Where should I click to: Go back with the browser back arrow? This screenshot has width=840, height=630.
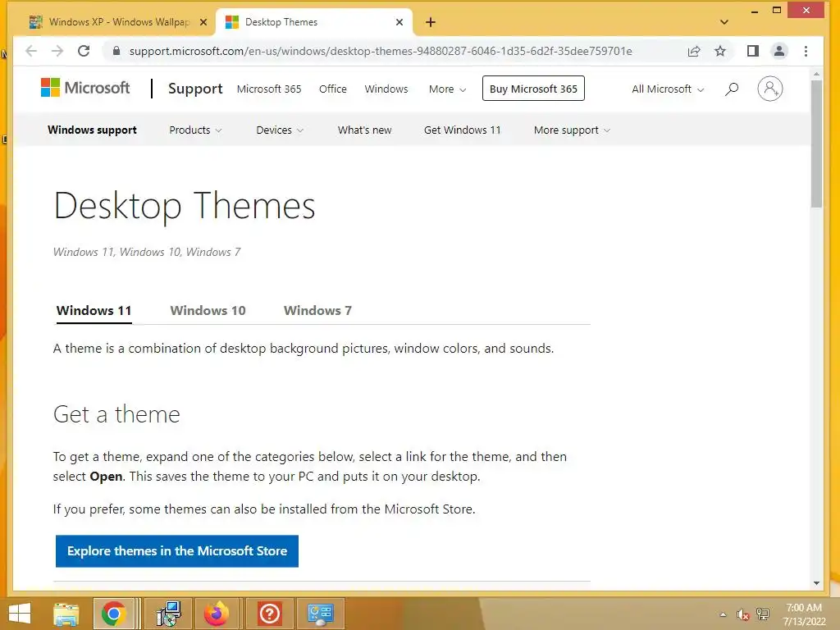click(x=31, y=51)
